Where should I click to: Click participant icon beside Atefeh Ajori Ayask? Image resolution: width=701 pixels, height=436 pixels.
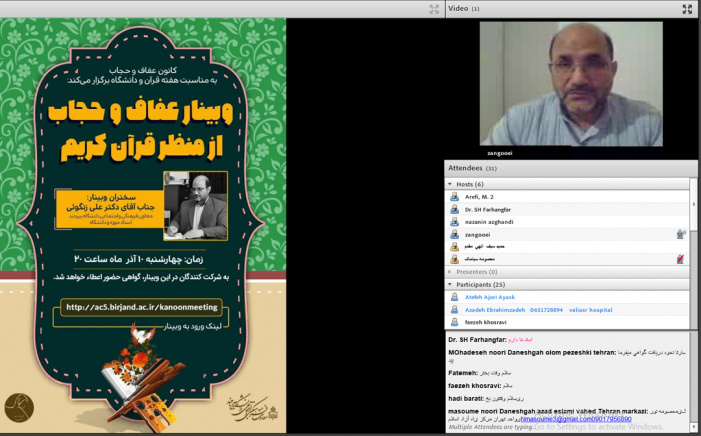(x=454, y=297)
